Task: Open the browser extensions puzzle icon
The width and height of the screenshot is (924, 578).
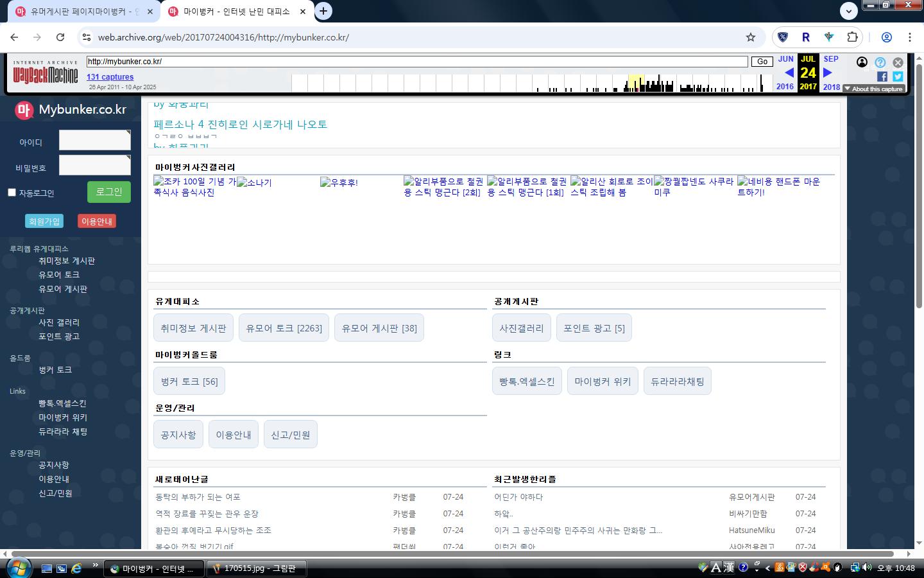Action: click(852, 37)
